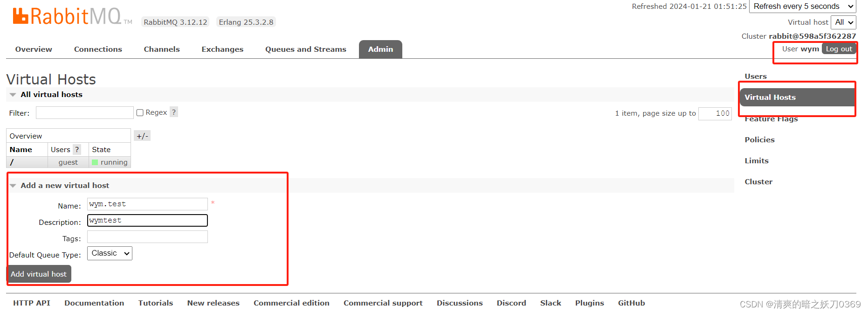Click the Name field containing wym.test

(147, 204)
